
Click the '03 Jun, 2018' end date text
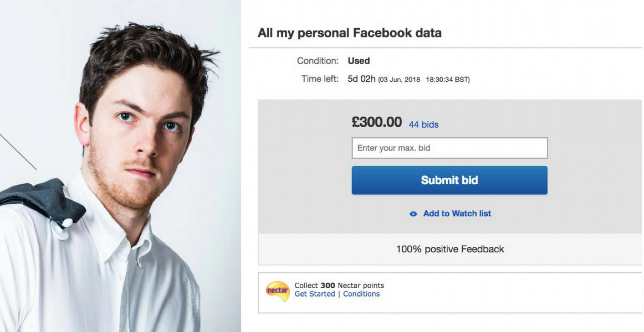coord(399,80)
